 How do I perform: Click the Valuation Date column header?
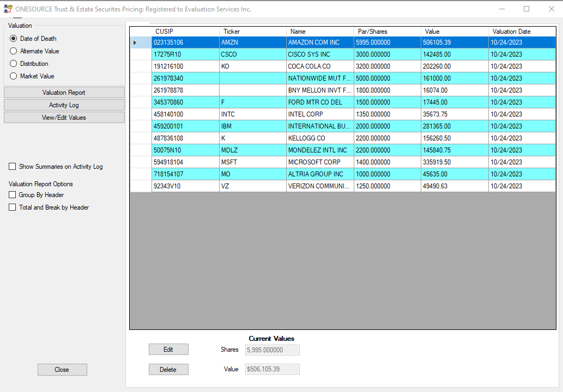click(522, 32)
